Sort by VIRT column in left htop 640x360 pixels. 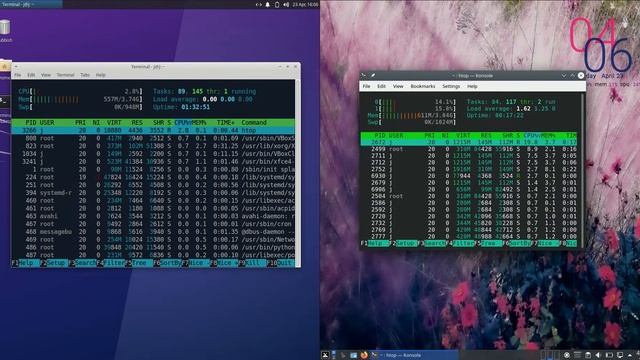pos(114,122)
